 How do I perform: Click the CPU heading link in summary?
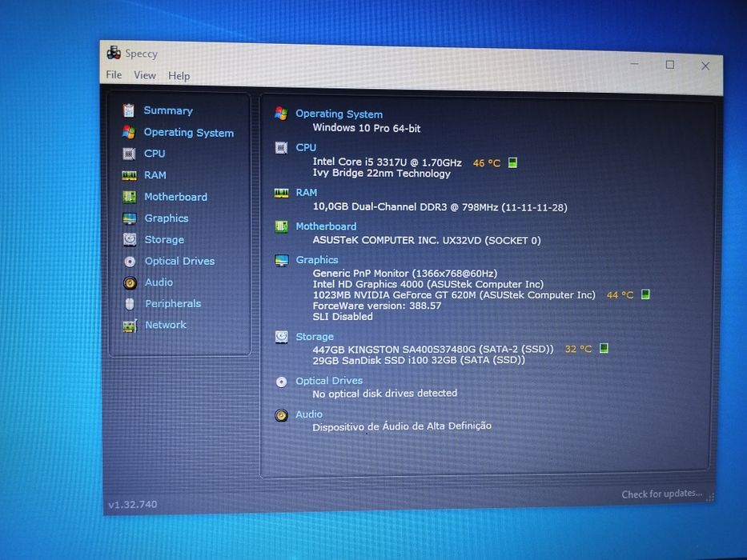point(306,148)
